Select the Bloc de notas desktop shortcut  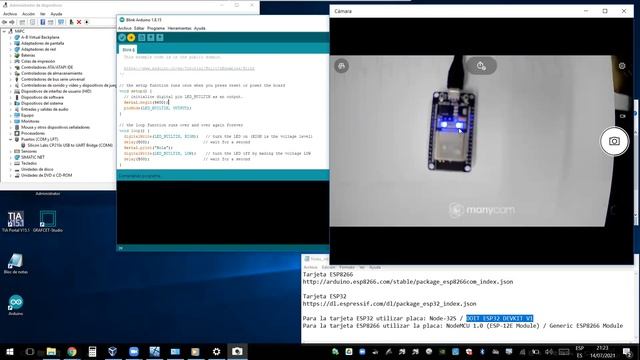[x=16, y=263]
